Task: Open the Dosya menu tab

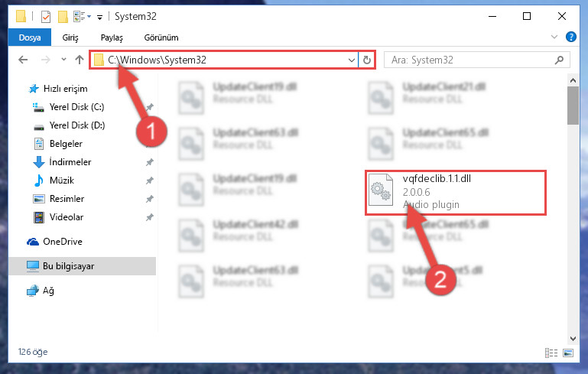Action: pos(30,37)
